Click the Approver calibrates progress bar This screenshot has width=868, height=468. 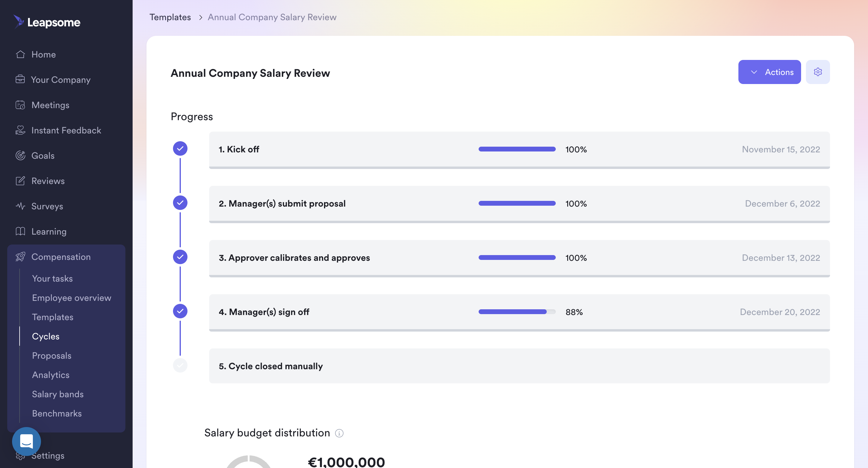coord(517,257)
